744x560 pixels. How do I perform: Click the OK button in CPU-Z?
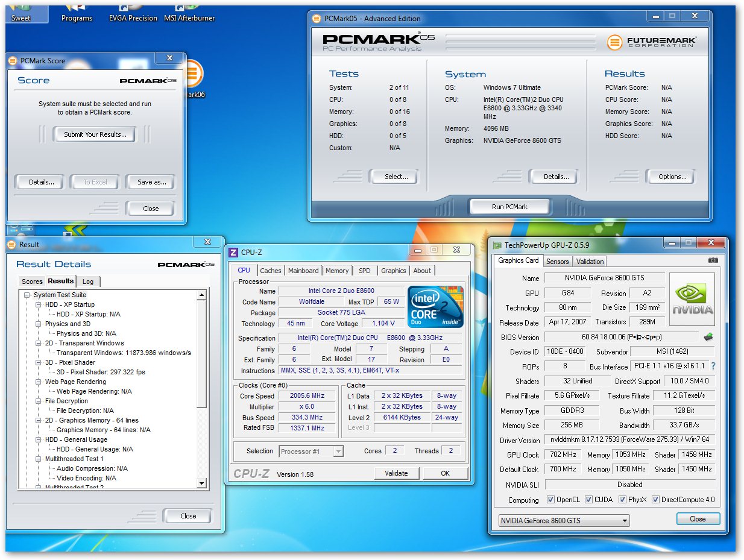446,473
